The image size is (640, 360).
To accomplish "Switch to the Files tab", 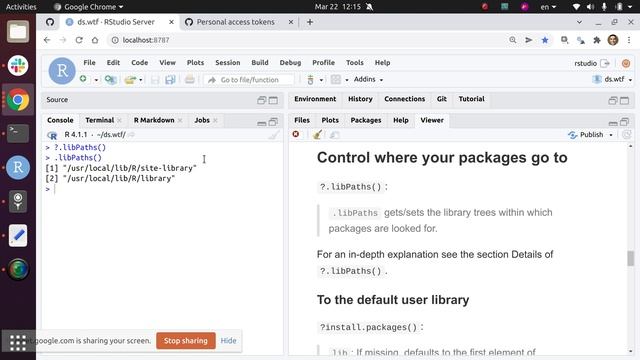I will point(302,120).
